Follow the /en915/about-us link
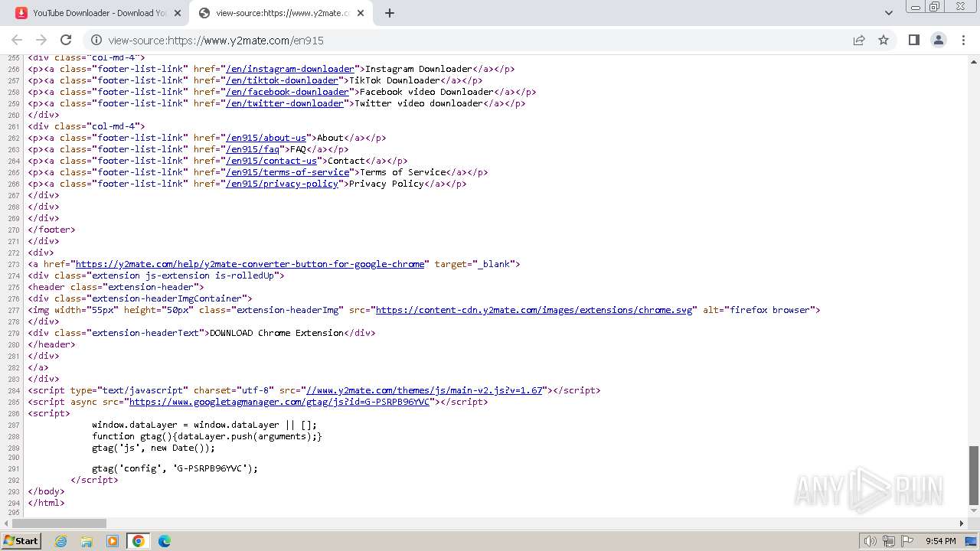Viewport: 980px width, 551px height. tap(266, 138)
